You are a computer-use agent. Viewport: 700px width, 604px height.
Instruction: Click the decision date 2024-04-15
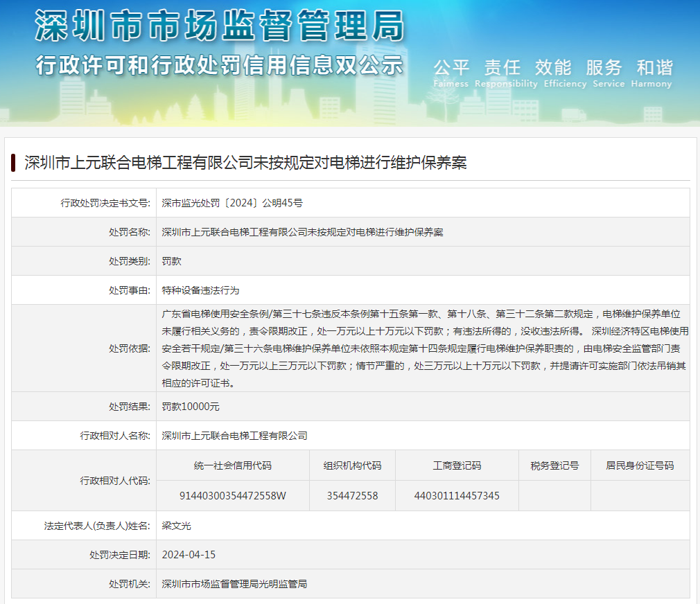[x=189, y=555]
